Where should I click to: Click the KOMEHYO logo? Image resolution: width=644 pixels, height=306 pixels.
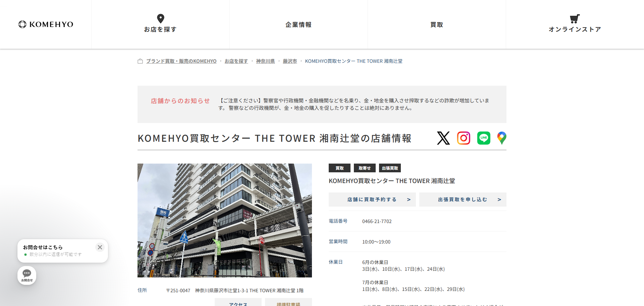[x=46, y=24]
